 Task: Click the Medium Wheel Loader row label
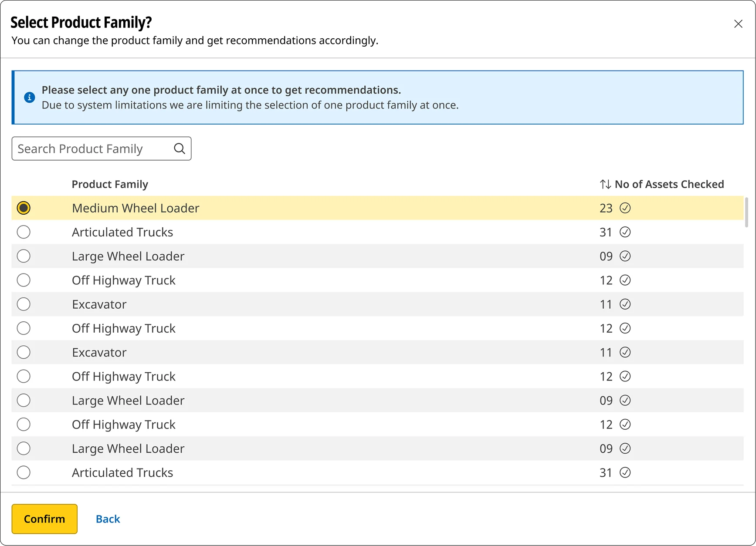136,208
